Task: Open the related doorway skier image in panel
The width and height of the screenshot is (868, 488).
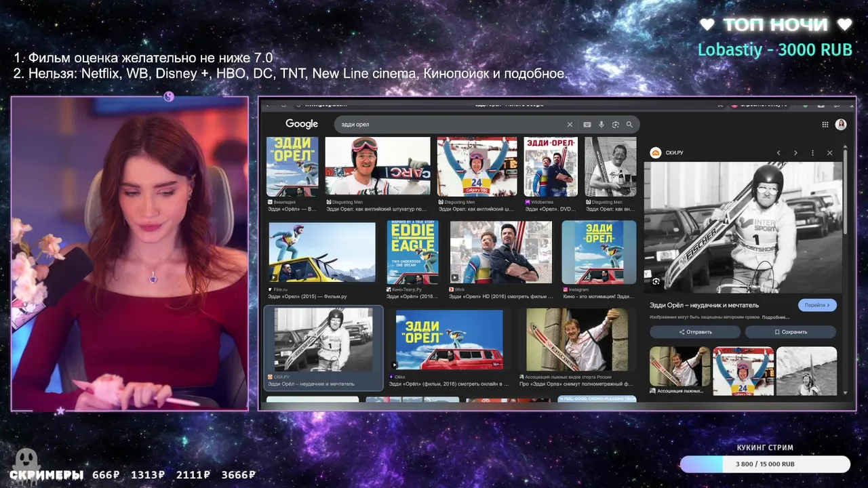Action: point(679,366)
